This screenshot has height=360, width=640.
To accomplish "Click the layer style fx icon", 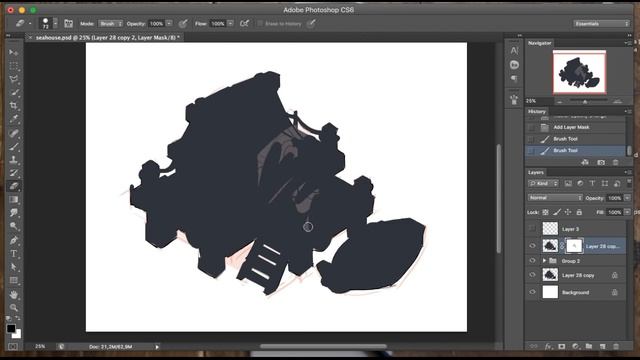I will point(548,346).
